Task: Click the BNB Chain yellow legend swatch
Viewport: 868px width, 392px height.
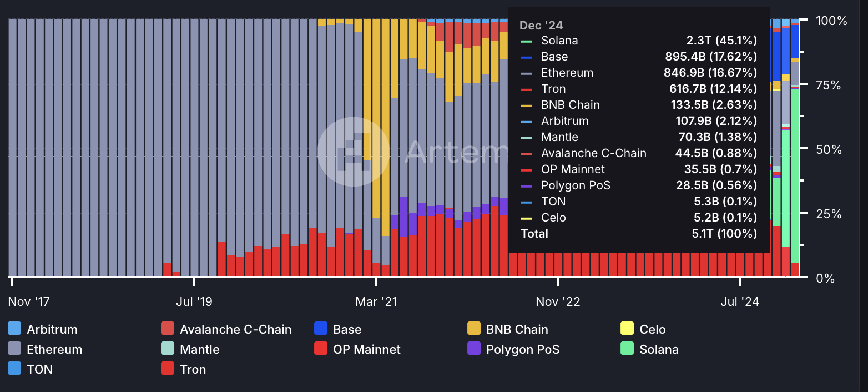Action: [x=474, y=329]
